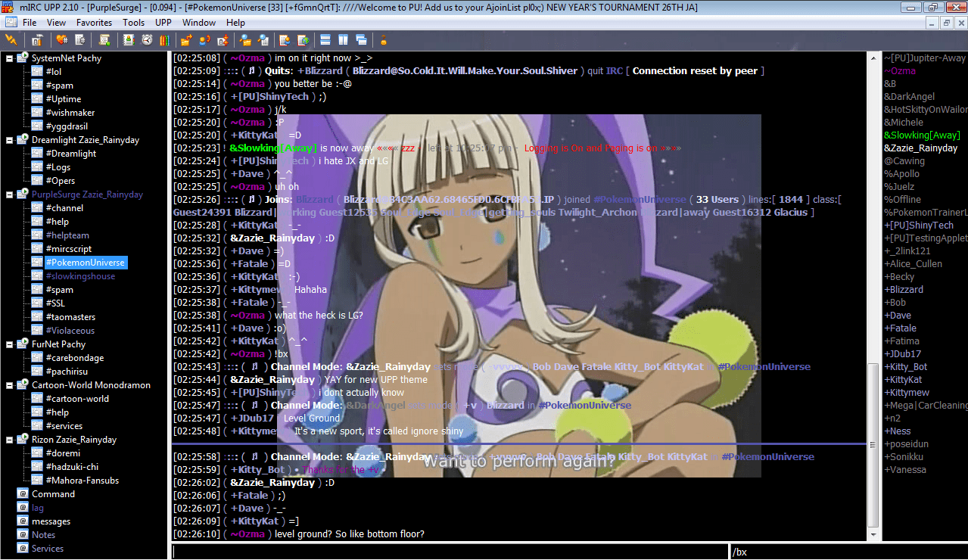The height and width of the screenshot is (560, 968).
Task: Click the Timer clock toolbar icon
Action: click(147, 39)
